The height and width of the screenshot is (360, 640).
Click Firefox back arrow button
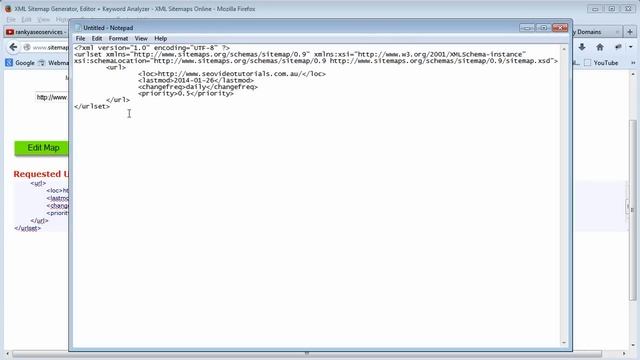point(13,47)
